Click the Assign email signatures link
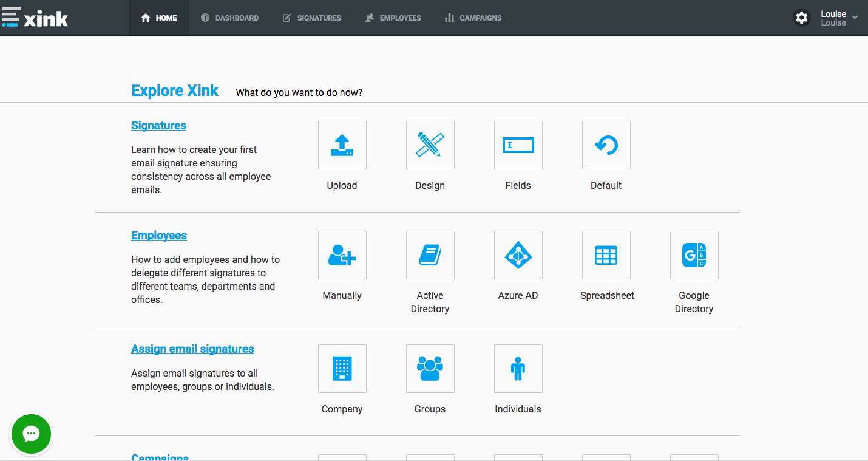The width and height of the screenshot is (868, 461). 192,349
